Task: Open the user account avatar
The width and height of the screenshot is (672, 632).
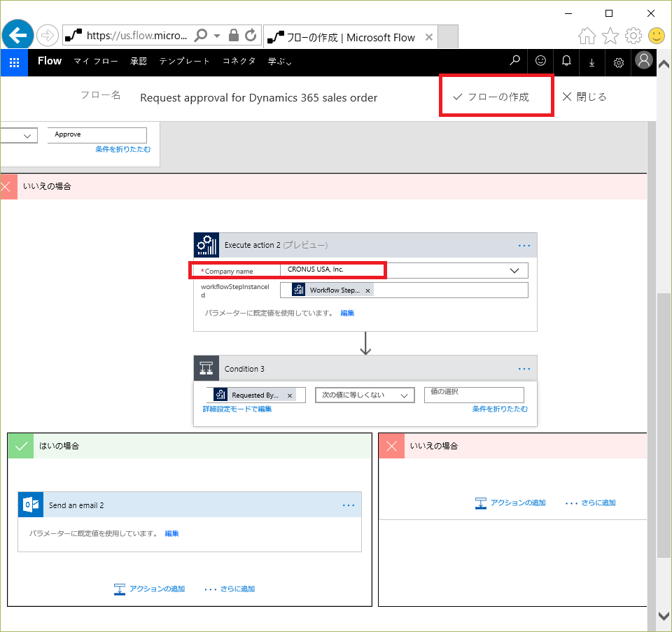Action: 644,60
